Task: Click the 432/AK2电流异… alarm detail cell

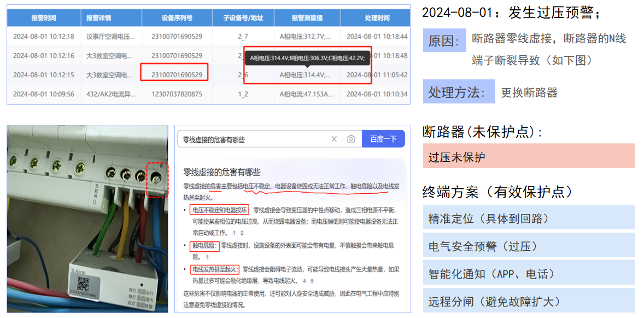Action: [x=111, y=94]
